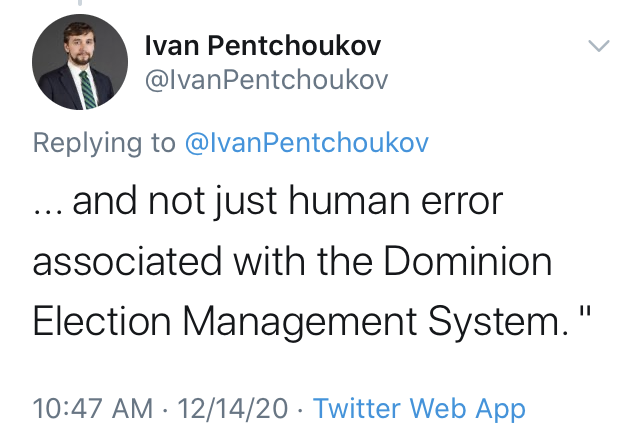This screenshot has width=640, height=441.
Task: Click the closing quotation mark after 'System.'
Action: pos(585,312)
